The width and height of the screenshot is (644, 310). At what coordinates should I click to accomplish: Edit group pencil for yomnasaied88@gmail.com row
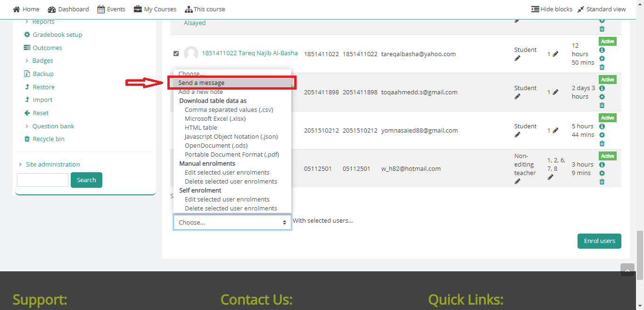click(x=555, y=130)
